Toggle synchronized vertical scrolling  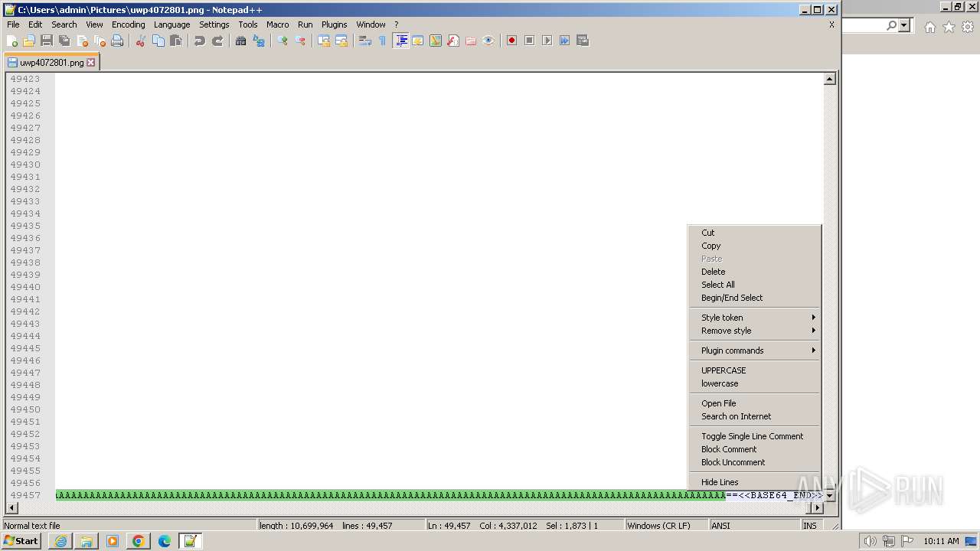[x=324, y=41]
